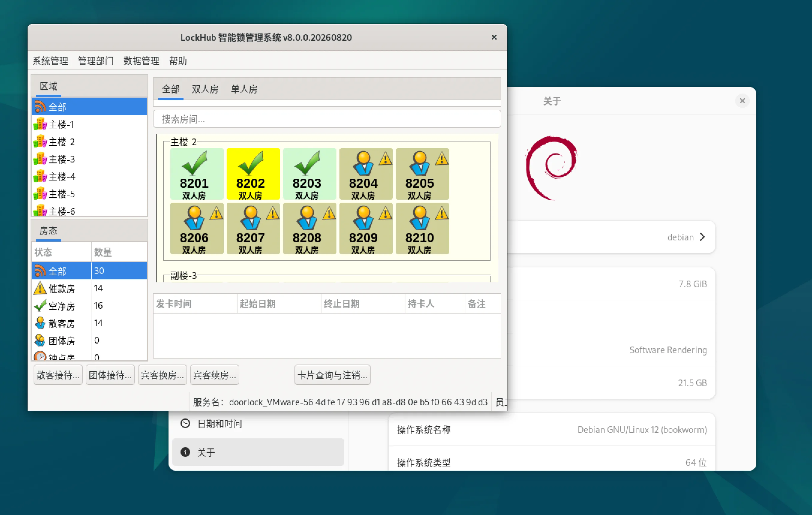
Task: Sort by the 终止日期 column header
Action: pyautogui.click(x=363, y=304)
